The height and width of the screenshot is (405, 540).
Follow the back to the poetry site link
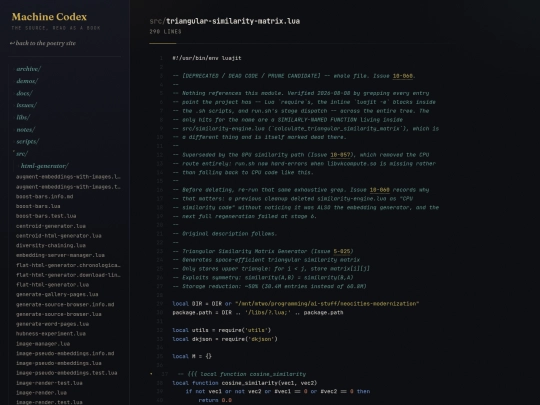(x=43, y=43)
